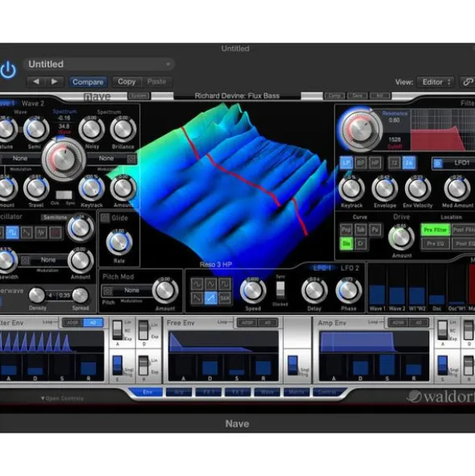
Task: Select the noise-like oscillator waveform button
Action: (x=41, y=233)
